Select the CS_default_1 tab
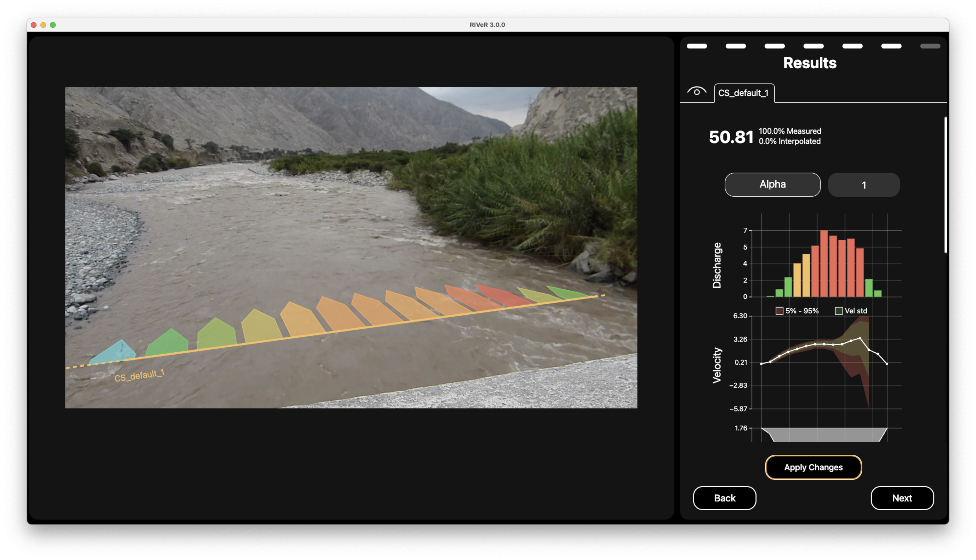Screen dimensions: 976x560 tap(744, 93)
